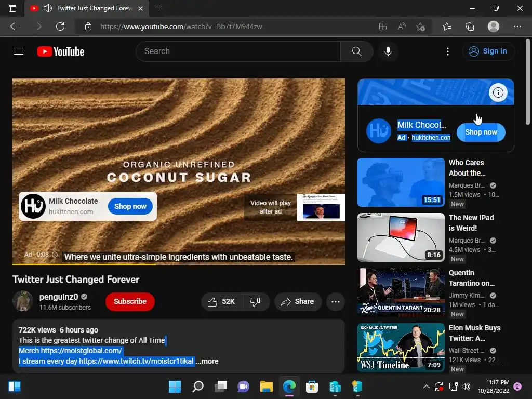Start voice search with the microphone
Screen dimensions: 532x399
(x=388, y=51)
